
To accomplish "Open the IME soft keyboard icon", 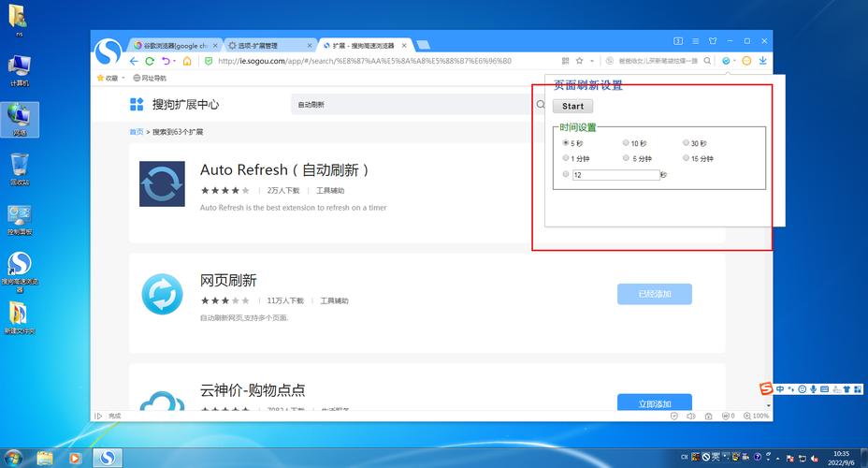I will [x=824, y=389].
